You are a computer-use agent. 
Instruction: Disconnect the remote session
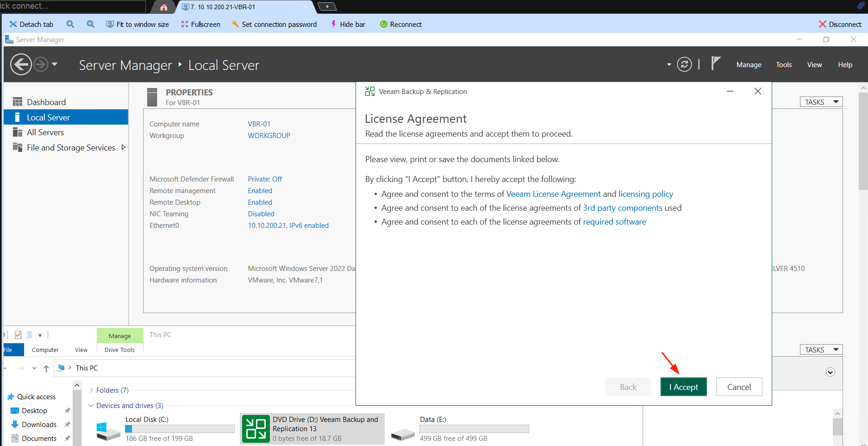click(840, 24)
